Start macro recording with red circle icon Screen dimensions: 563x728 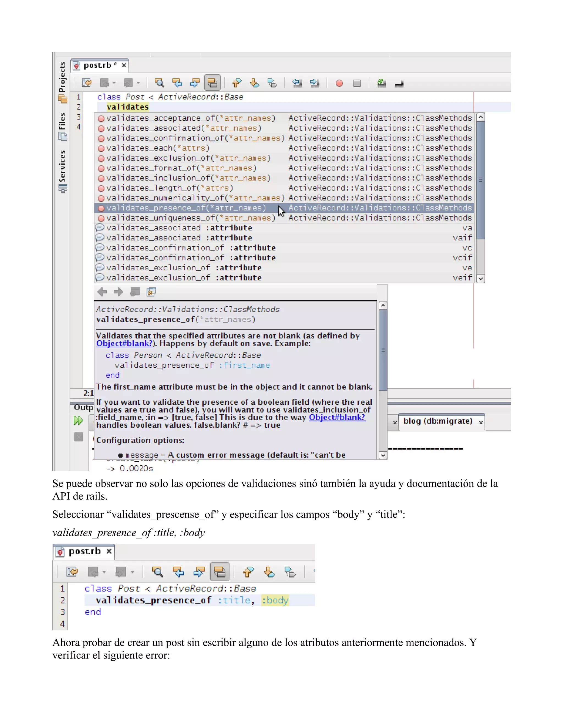[339, 83]
